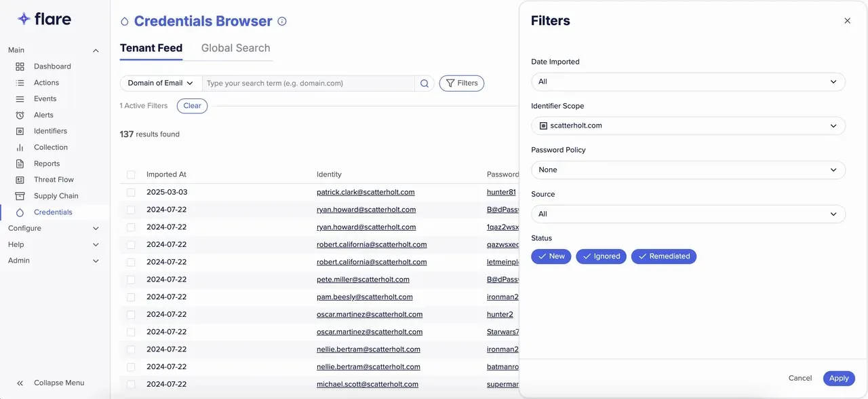The width and height of the screenshot is (868, 399).
Task: Click the search magnifier icon
Action: click(425, 83)
